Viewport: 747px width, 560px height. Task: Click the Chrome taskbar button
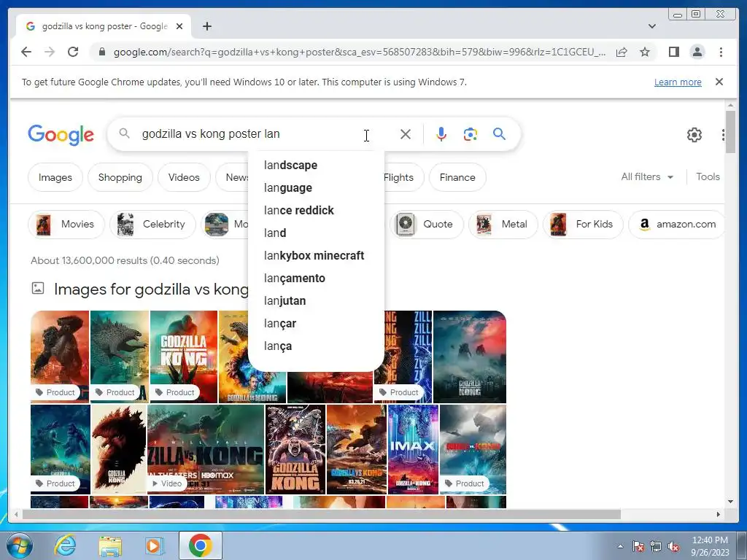201,545
